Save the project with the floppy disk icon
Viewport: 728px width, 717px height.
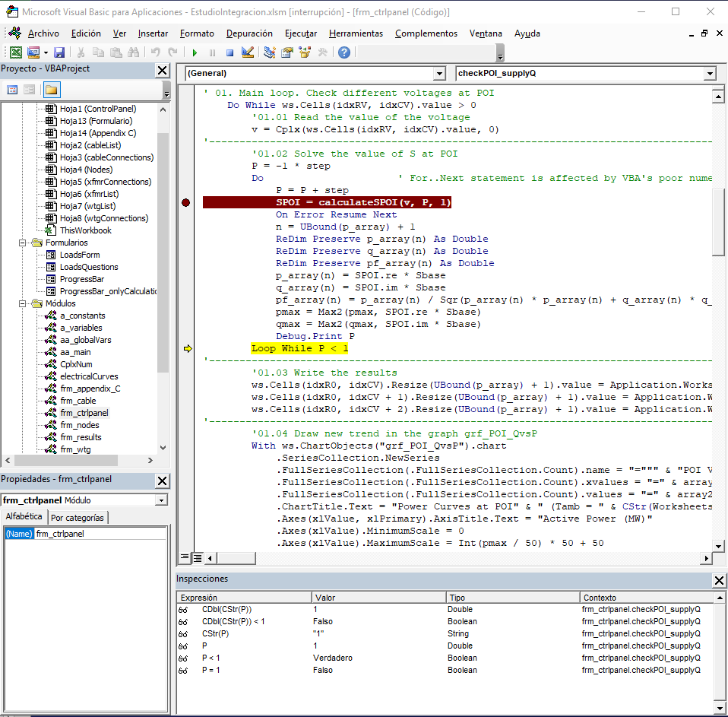pyautogui.click(x=59, y=52)
